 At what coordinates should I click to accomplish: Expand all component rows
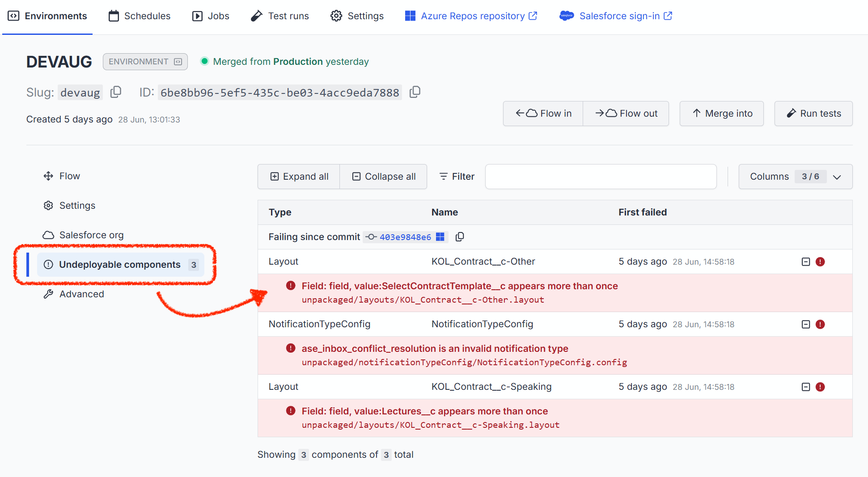point(299,177)
